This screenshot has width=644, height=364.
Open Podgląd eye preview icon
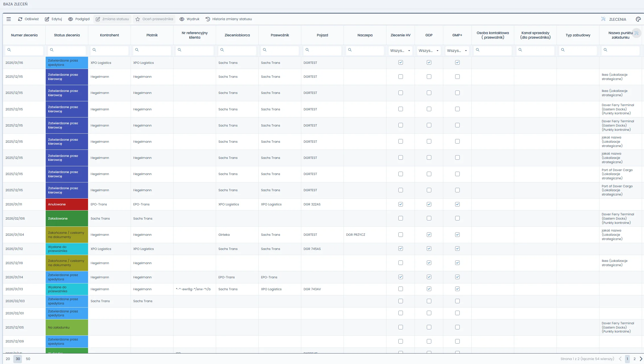(x=70, y=19)
